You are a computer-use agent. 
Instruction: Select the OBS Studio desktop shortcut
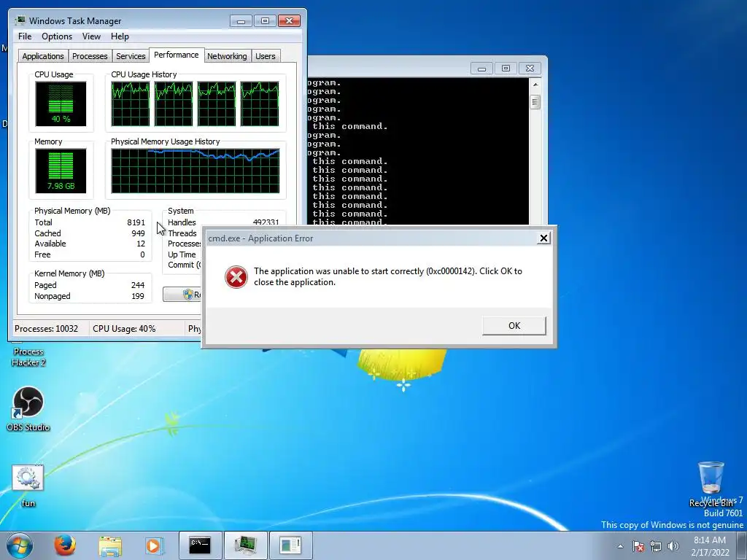(x=28, y=409)
